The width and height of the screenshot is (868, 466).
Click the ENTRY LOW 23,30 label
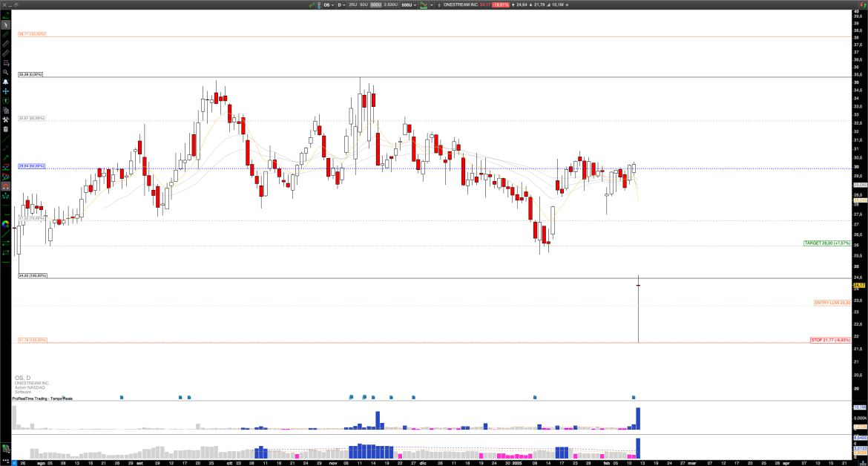(x=833, y=303)
